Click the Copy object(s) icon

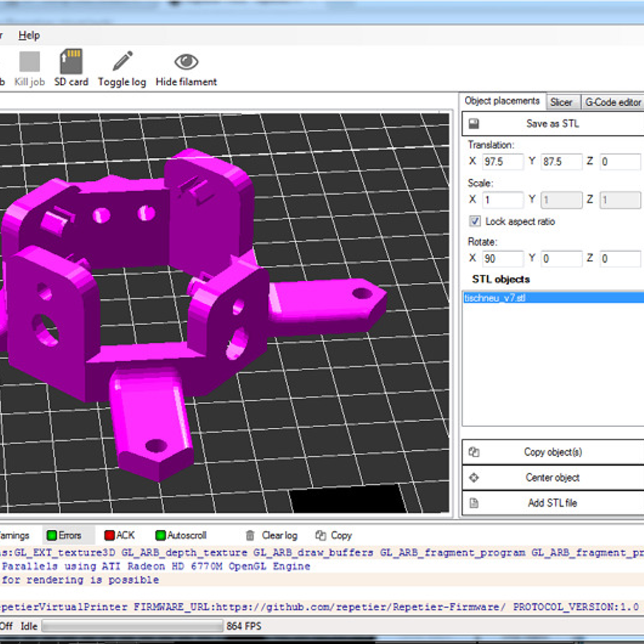click(x=474, y=452)
